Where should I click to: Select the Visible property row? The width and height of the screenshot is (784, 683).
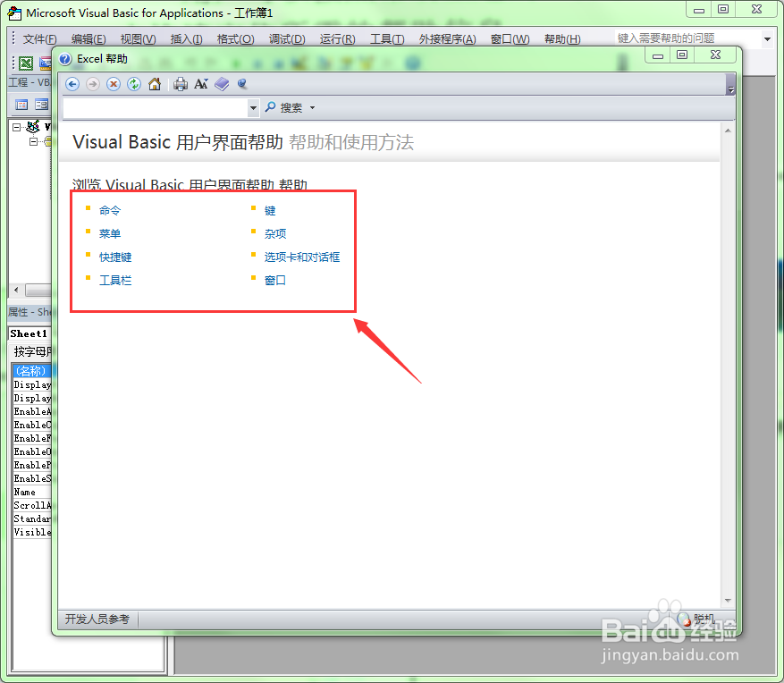(x=32, y=532)
